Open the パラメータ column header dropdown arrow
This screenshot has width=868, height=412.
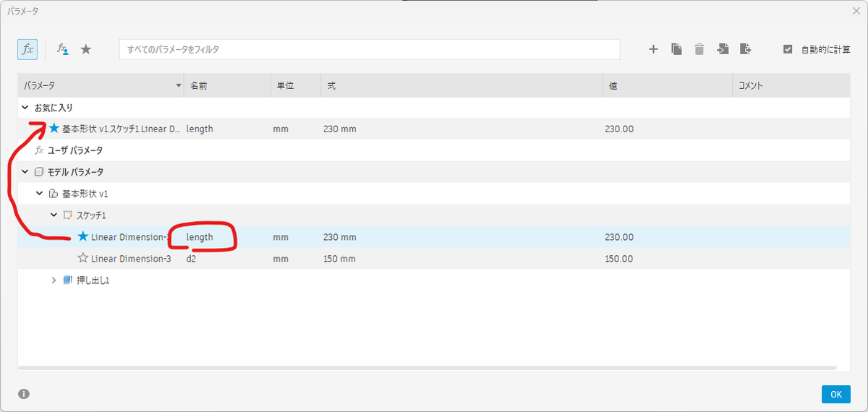click(x=179, y=86)
